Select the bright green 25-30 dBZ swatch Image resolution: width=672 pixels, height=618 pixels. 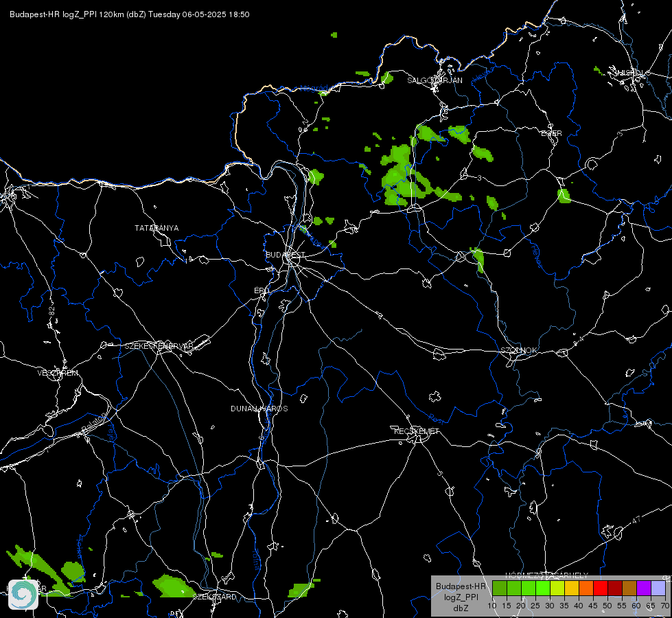coord(543,588)
